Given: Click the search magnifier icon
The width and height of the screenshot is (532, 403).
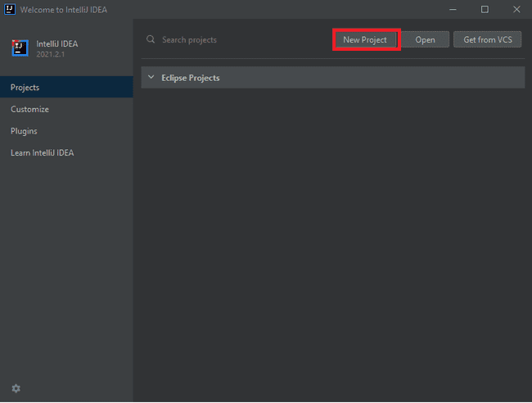Looking at the screenshot, I should click(151, 39).
